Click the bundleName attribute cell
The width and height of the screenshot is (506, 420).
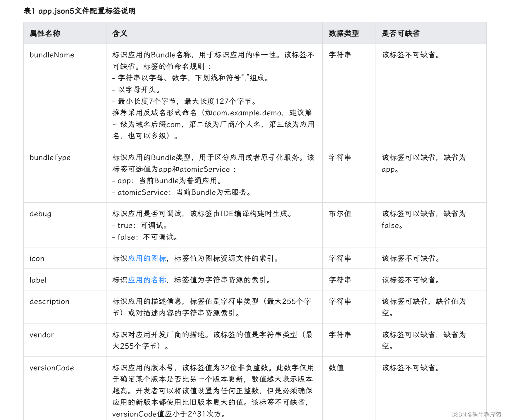click(x=52, y=55)
